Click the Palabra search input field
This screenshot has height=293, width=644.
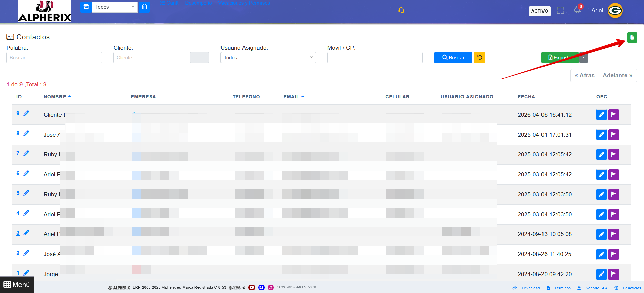54,58
